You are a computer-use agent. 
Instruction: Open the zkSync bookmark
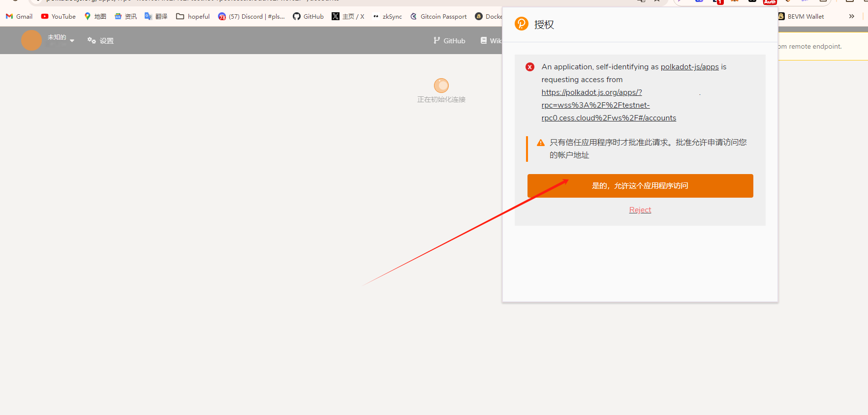pos(387,16)
